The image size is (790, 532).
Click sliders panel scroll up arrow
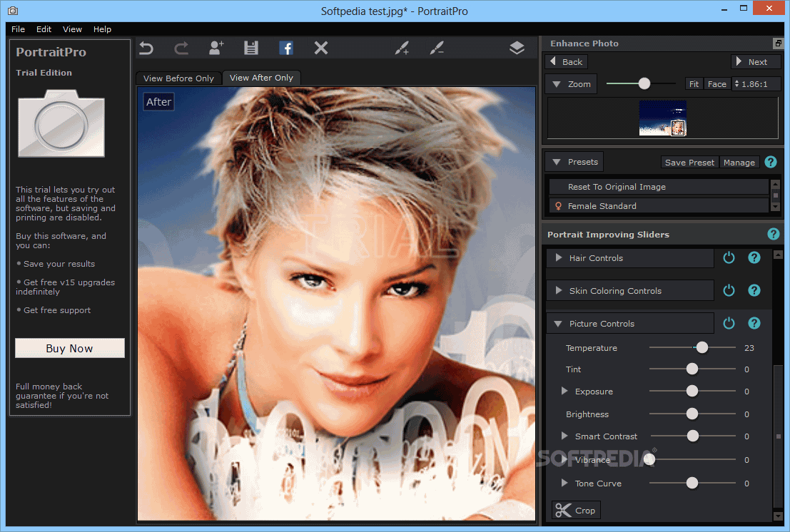click(779, 255)
